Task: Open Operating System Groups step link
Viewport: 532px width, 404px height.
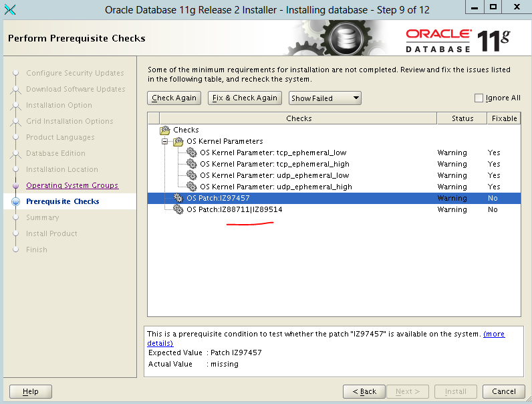Action: [72, 185]
